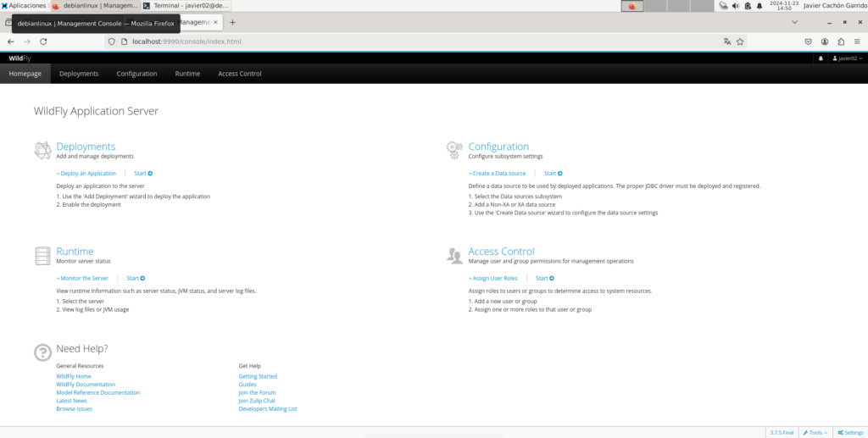This screenshot has height=438, width=868.
Task: Click the Need Help question mark icon
Action: point(42,352)
